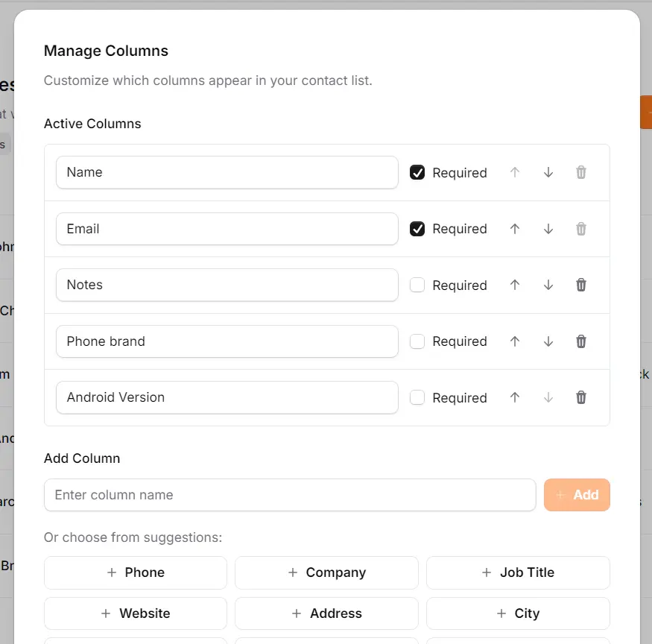Move the Phone brand column up
The width and height of the screenshot is (652, 644).
point(514,341)
